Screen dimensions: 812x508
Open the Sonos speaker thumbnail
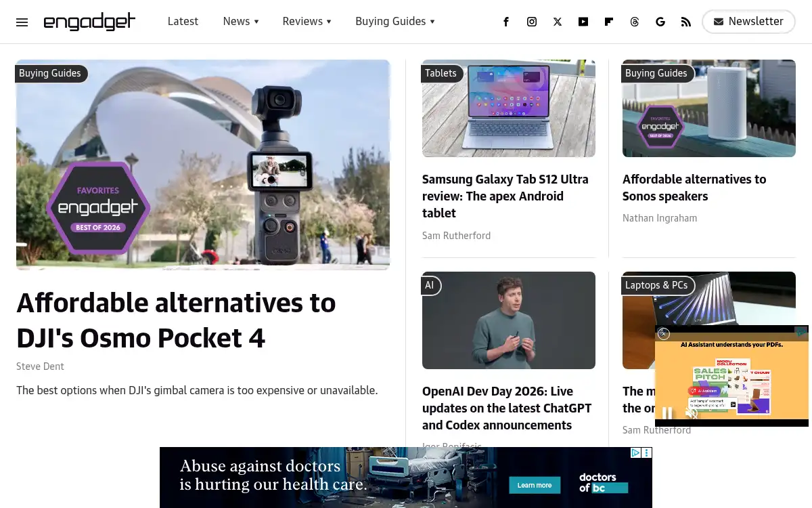709,108
